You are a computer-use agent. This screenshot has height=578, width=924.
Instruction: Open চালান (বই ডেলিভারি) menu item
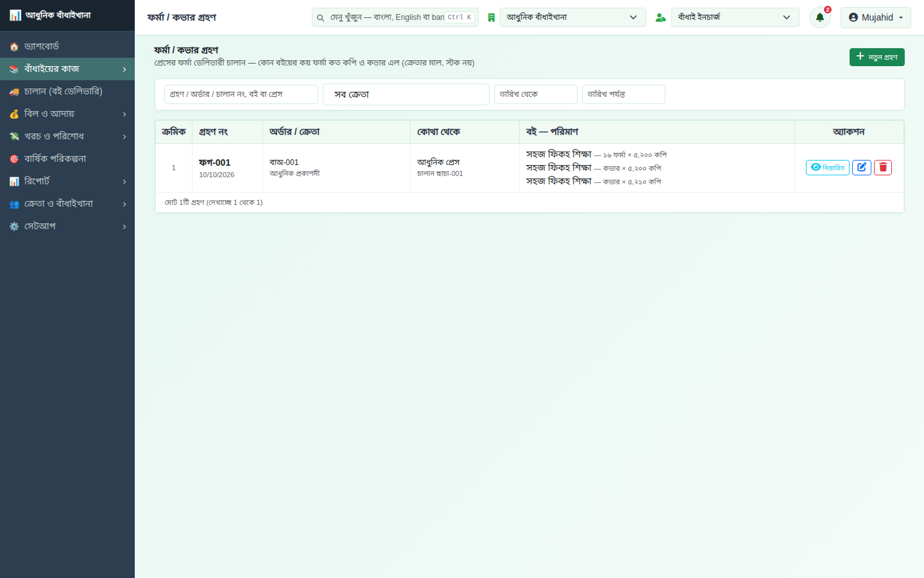(67, 91)
